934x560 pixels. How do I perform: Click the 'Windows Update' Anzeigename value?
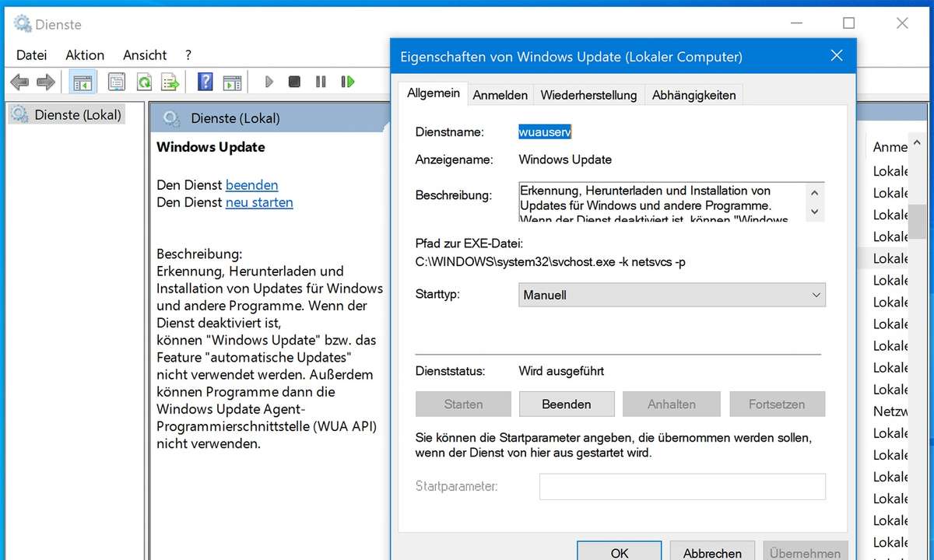[565, 159]
